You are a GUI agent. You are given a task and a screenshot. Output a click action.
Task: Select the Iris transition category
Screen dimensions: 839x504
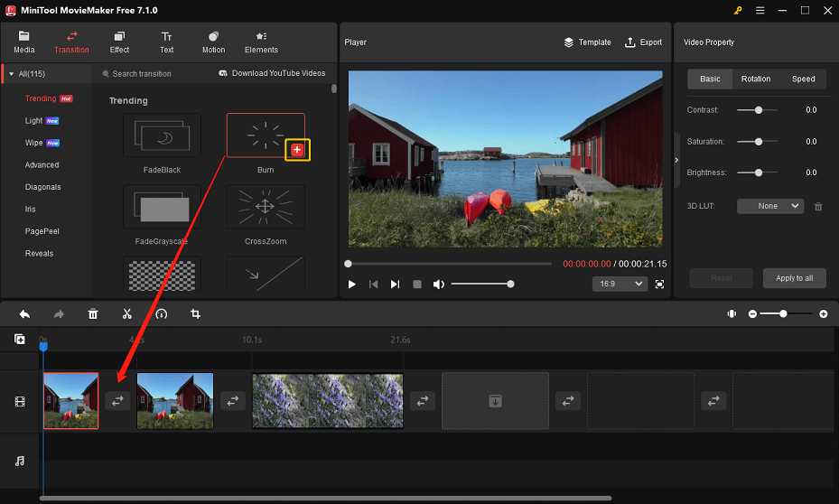click(x=30, y=210)
